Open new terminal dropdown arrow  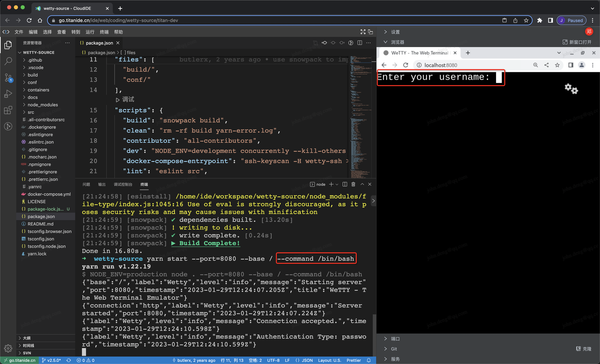pyautogui.click(x=337, y=184)
